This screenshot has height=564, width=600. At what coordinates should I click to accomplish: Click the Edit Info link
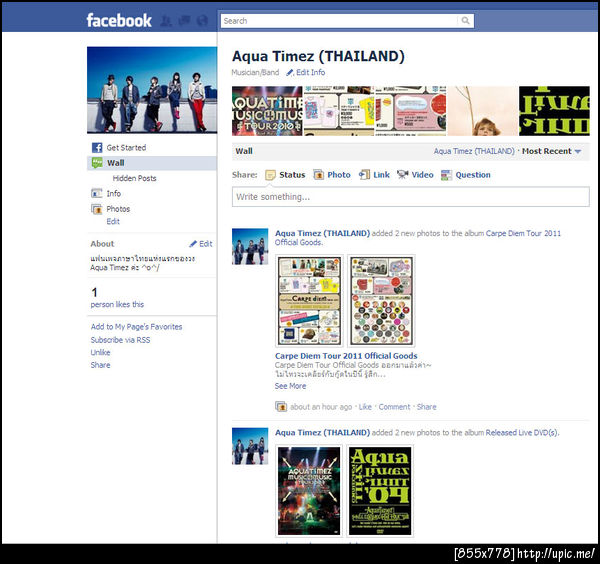coord(310,72)
